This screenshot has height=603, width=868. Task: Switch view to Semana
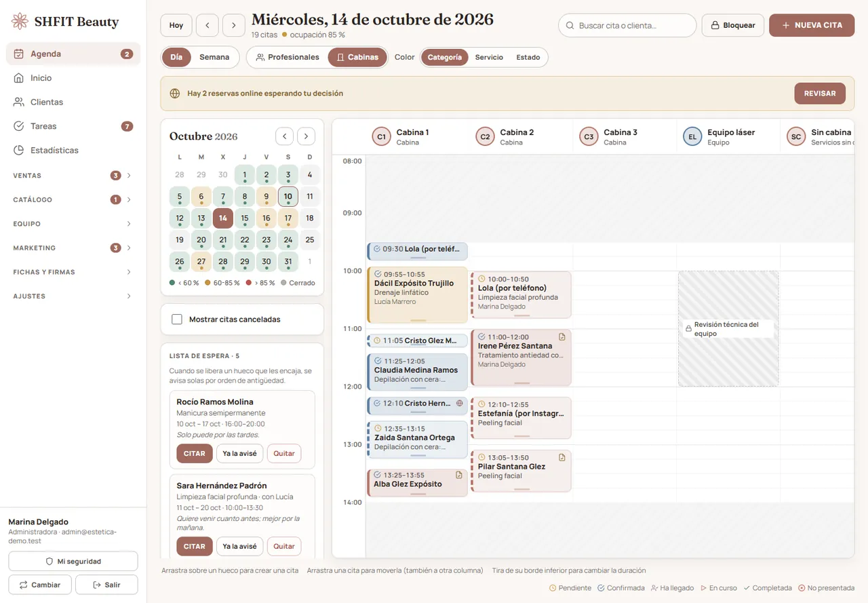pos(214,57)
